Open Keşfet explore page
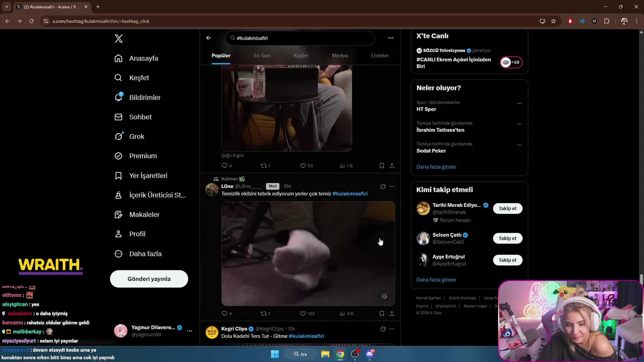644x362 pixels. point(132,78)
